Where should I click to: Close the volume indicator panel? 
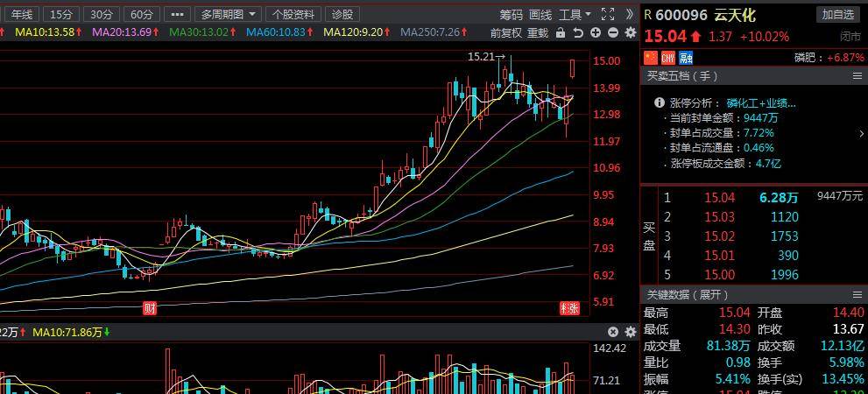tap(613, 332)
